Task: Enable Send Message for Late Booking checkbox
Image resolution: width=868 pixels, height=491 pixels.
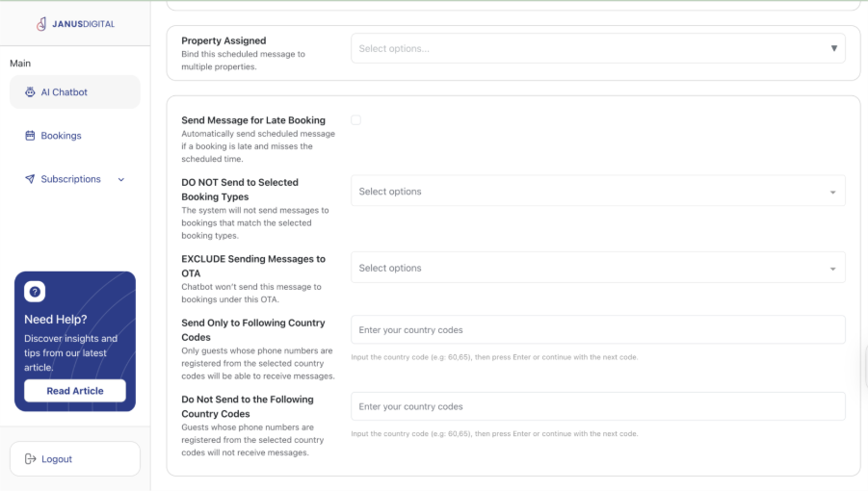Action: pos(355,120)
